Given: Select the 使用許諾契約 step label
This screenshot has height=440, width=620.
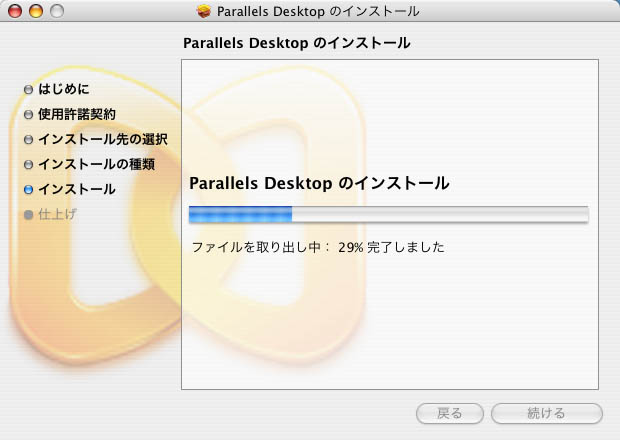Looking at the screenshot, I should coord(77,114).
